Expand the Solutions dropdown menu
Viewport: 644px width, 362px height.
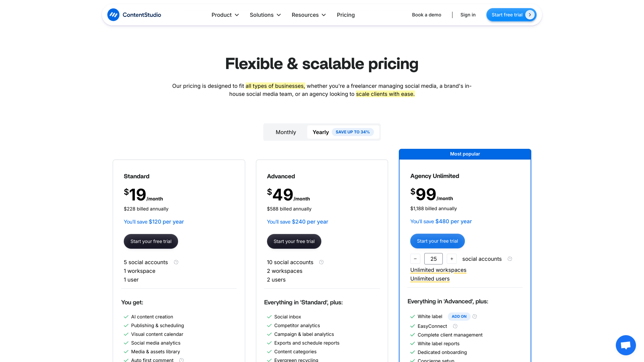coord(265,15)
